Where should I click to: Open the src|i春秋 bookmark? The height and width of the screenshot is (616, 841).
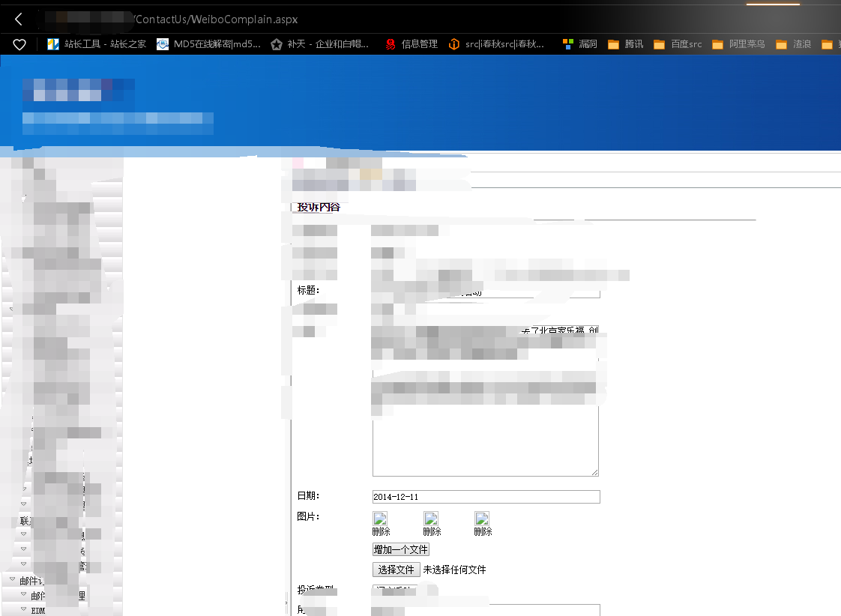pyautogui.click(x=496, y=44)
